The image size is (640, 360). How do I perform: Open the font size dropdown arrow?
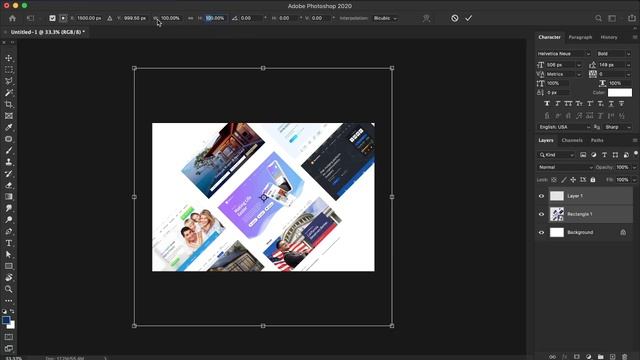coord(579,65)
